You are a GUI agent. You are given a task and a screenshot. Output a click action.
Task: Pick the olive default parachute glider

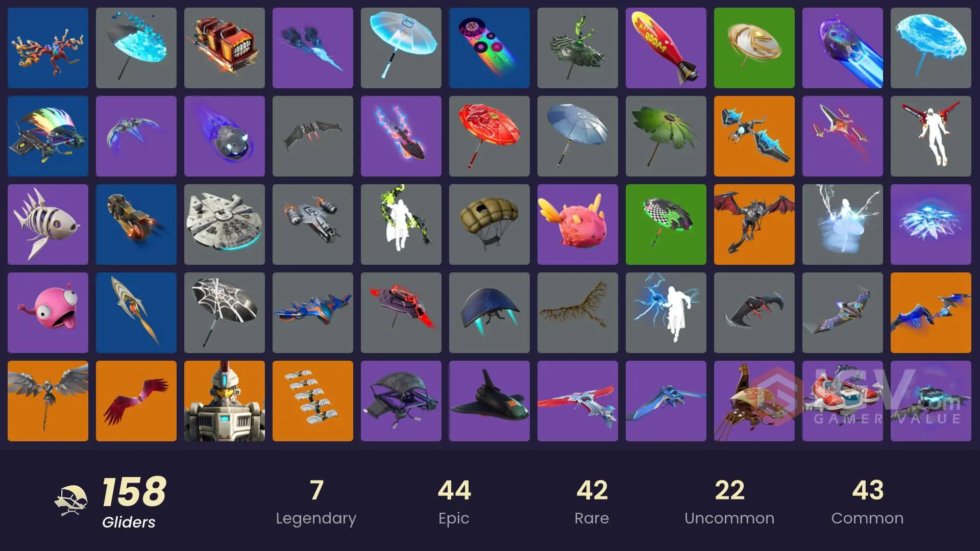click(x=489, y=224)
